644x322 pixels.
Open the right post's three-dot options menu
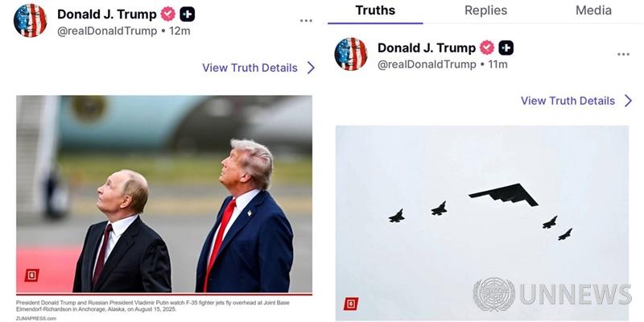coord(623,54)
